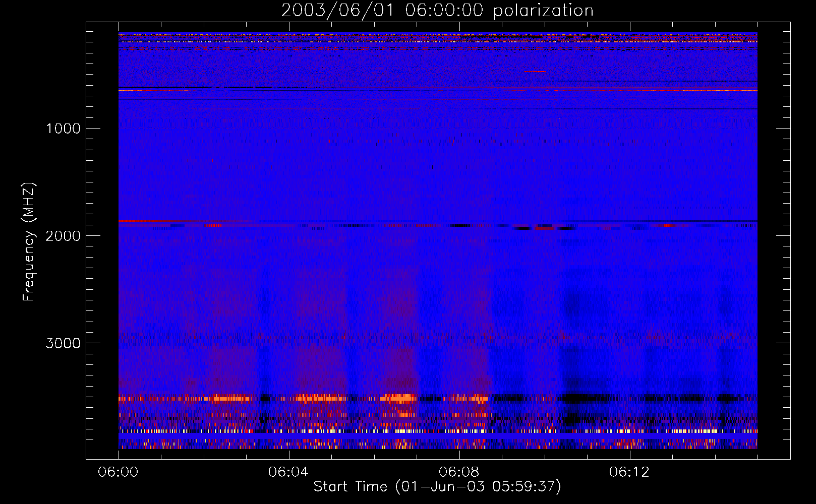The height and width of the screenshot is (504, 816).
Task: Click the 06:08 time tick label
Action: pyautogui.click(x=459, y=472)
